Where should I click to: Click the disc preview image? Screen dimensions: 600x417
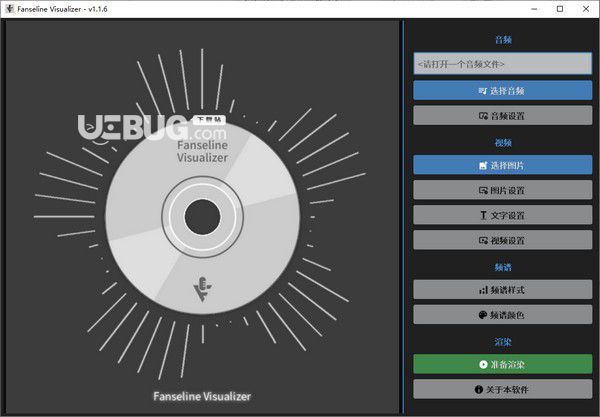[202, 217]
